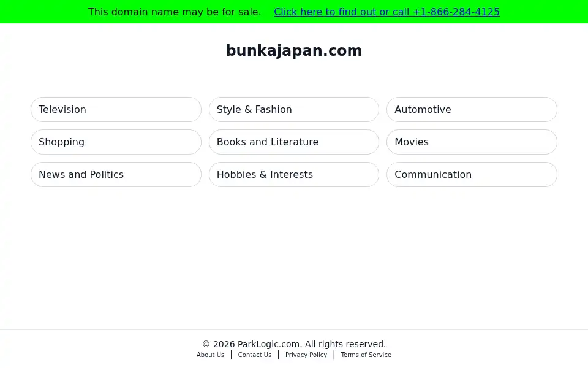Select the Communication category
This screenshot has width=588, height=368.
pos(472,175)
